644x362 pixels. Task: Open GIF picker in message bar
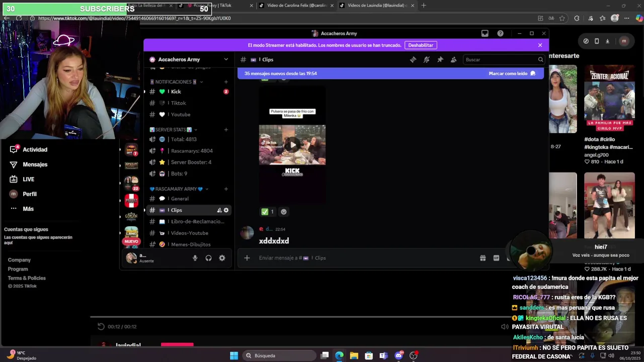[x=496, y=258]
